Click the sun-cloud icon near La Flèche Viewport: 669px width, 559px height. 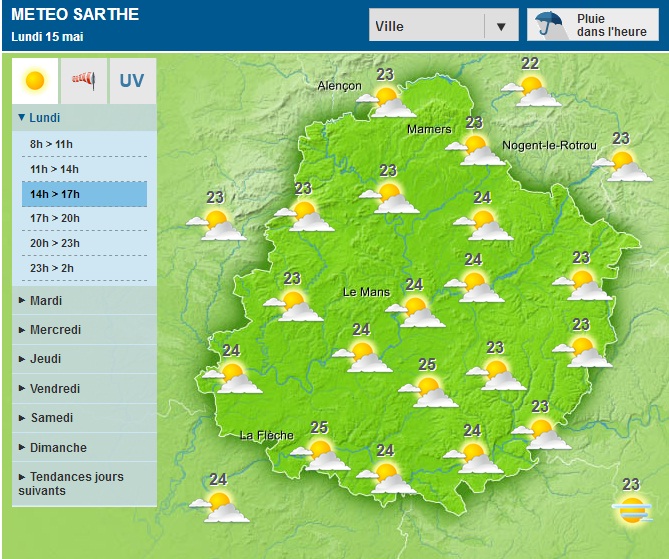pos(322,455)
